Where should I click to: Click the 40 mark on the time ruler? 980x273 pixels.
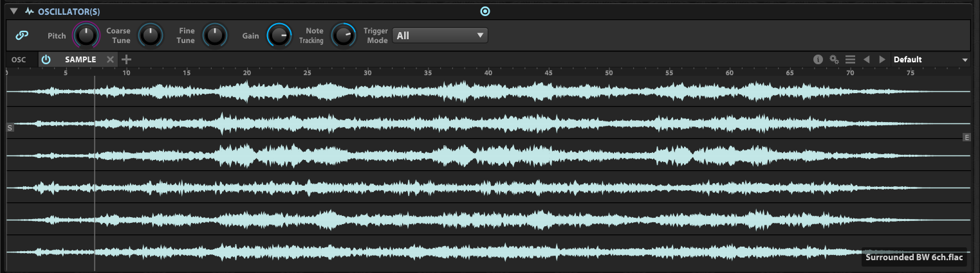click(488, 73)
